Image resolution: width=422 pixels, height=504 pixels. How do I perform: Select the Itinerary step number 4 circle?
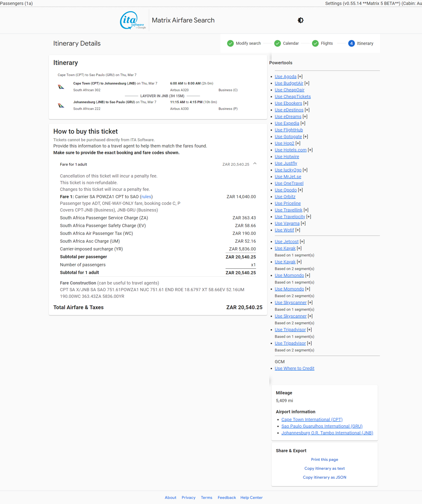point(351,43)
